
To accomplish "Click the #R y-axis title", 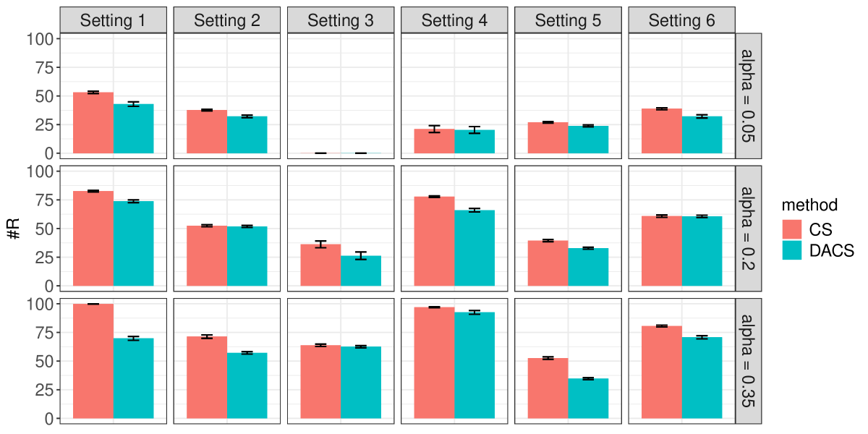I will click(x=16, y=229).
